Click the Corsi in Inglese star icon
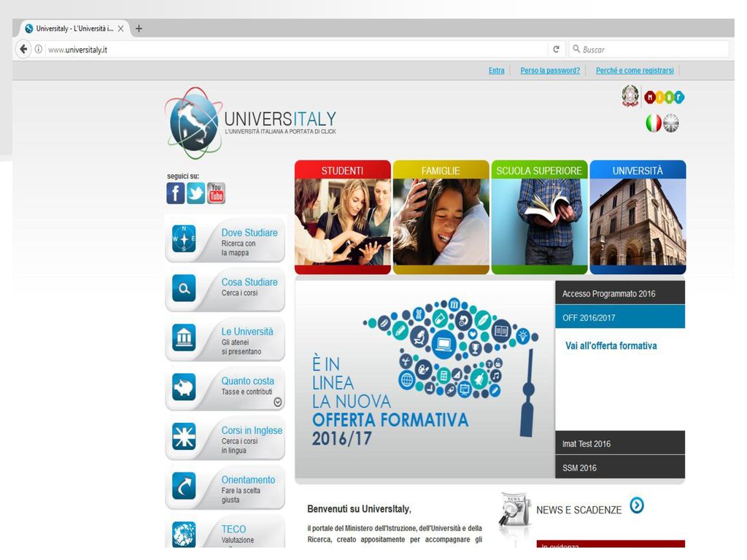Screen dimensions: 747x560 pyautogui.click(x=184, y=436)
